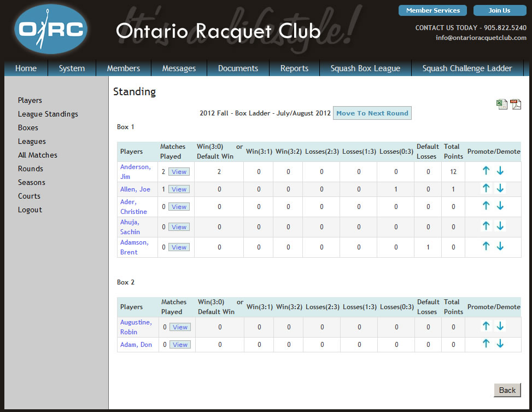Open player link Adam, Don
Screen dimensions: 532x412
136,345
